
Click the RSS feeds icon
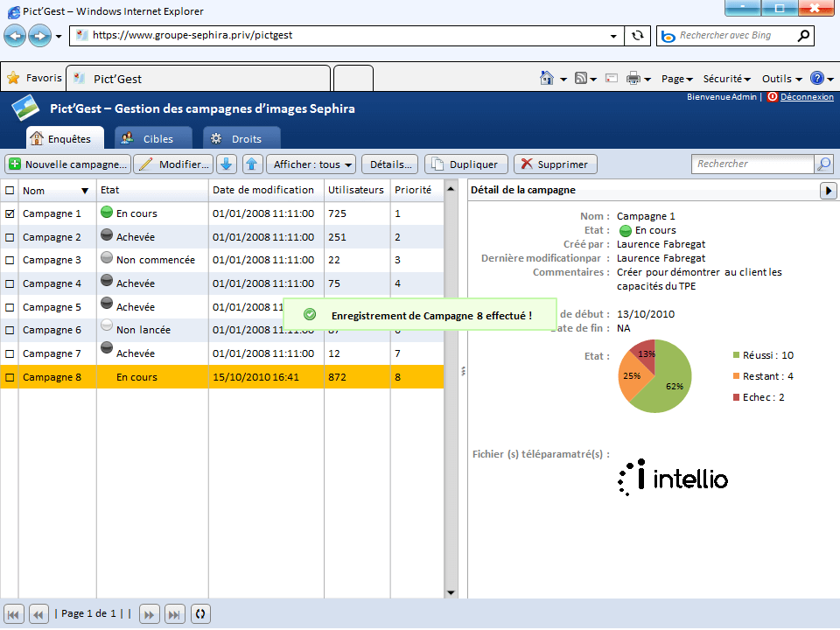pos(581,78)
